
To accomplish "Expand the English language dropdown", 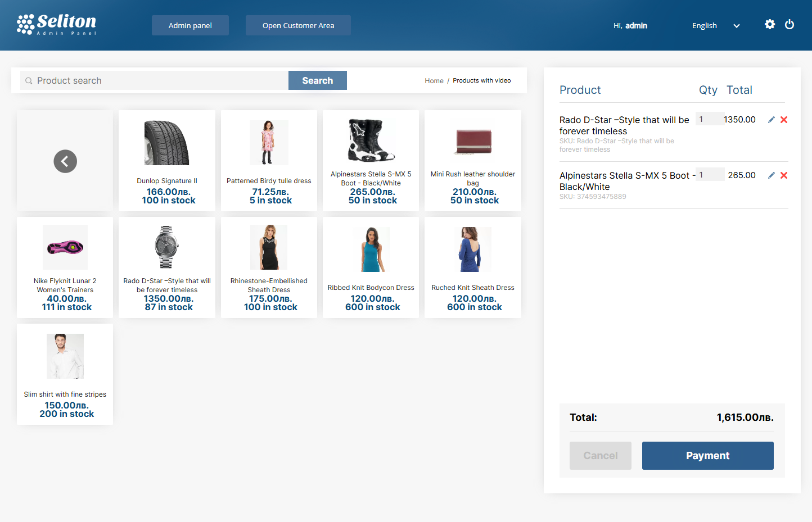I will (715, 25).
